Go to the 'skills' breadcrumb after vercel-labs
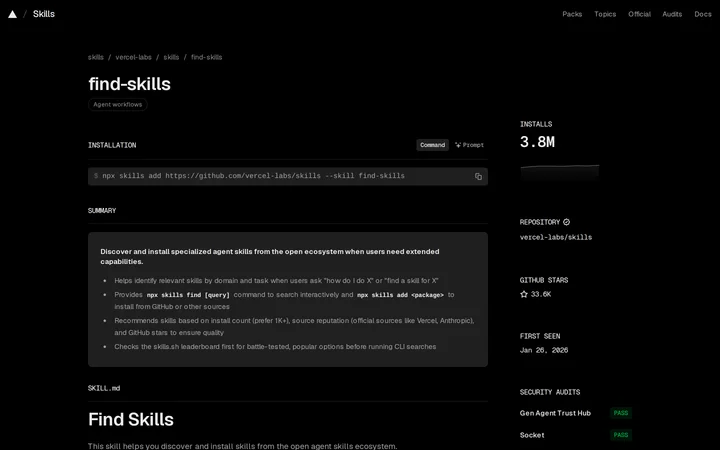 (171, 57)
